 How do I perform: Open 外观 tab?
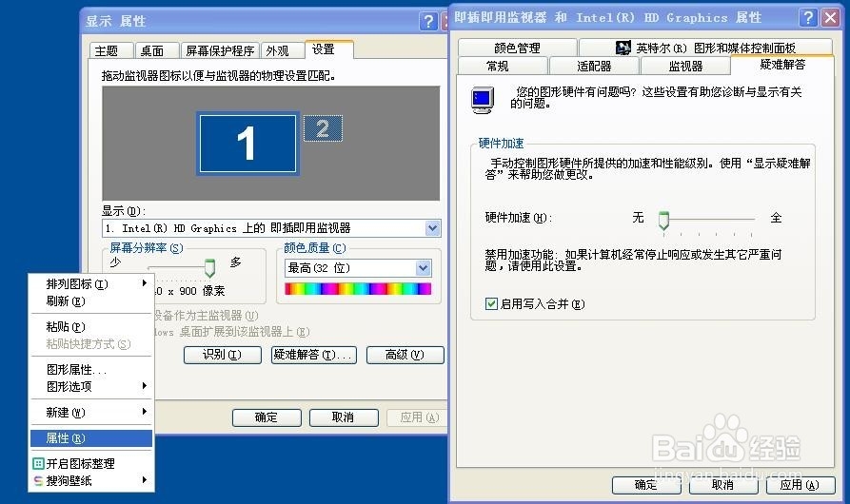coord(283,51)
